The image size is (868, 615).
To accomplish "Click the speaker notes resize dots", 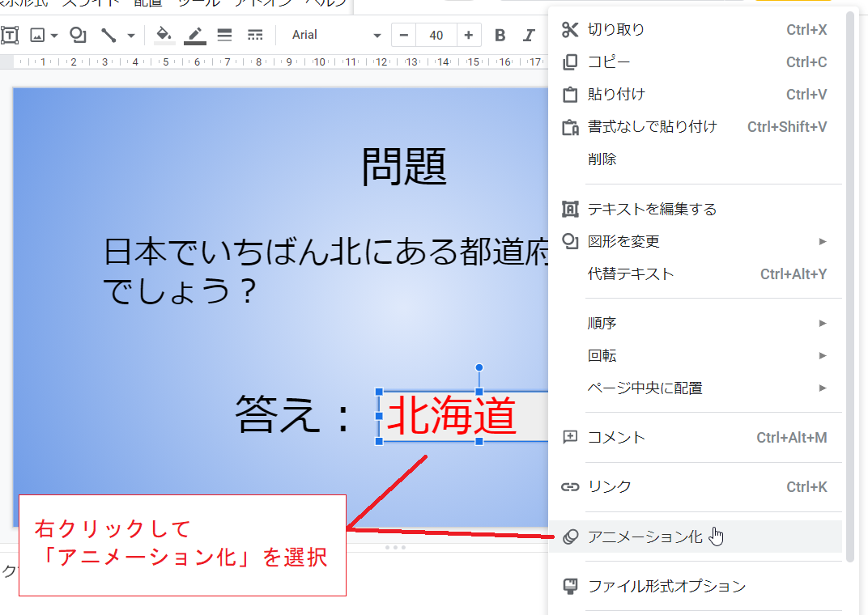I will [x=395, y=548].
